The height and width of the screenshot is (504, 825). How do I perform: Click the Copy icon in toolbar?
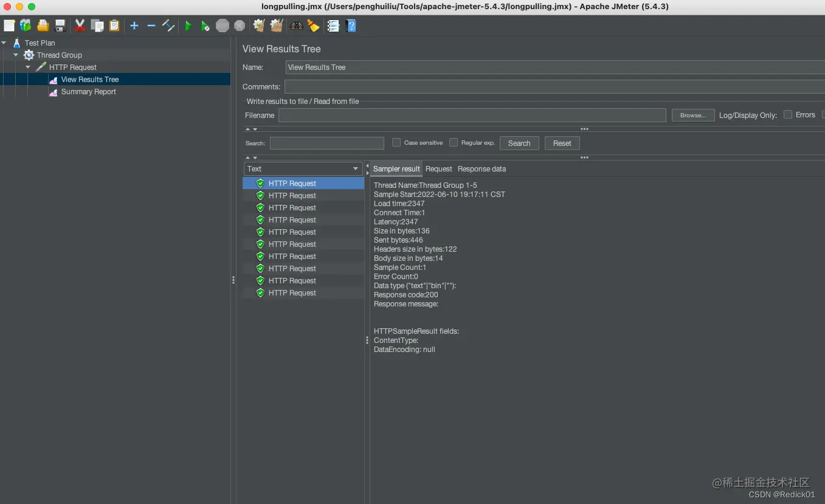click(x=97, y=26)
